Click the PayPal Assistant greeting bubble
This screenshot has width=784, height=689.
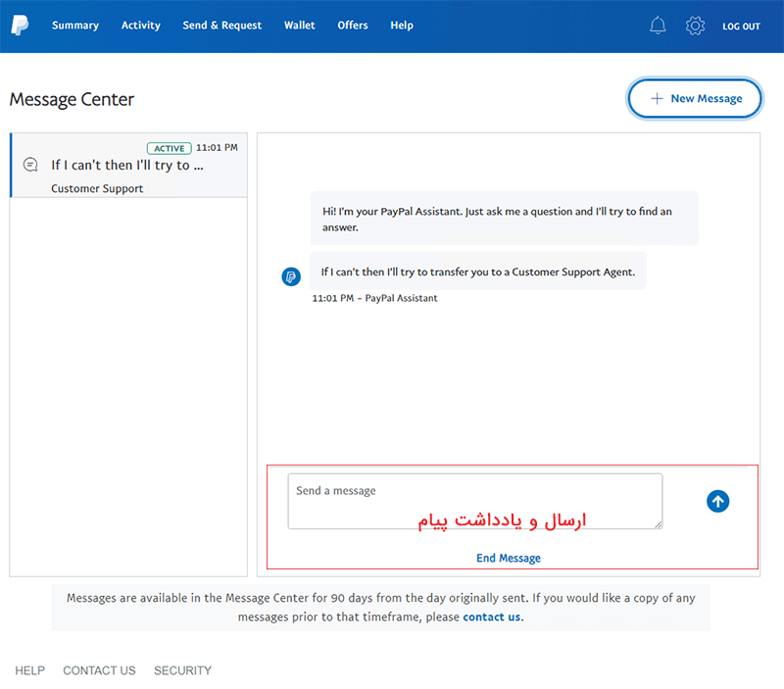coord(505,219)
